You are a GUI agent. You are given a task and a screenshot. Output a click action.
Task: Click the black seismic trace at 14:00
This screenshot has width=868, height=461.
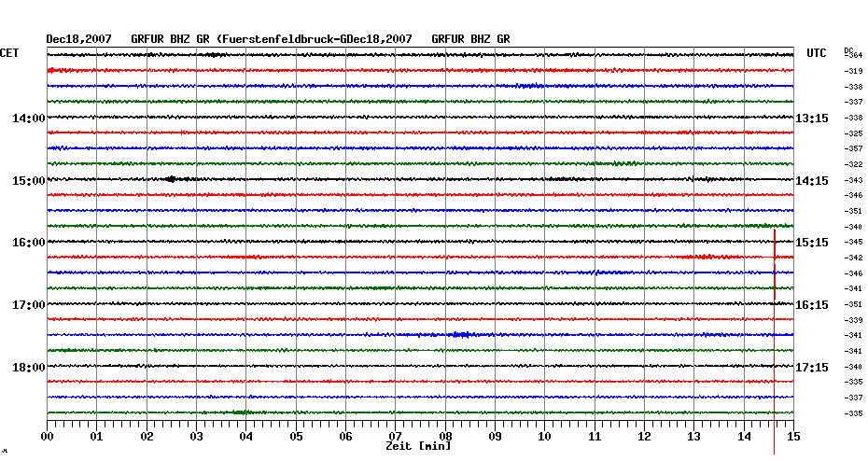point(420,118)
